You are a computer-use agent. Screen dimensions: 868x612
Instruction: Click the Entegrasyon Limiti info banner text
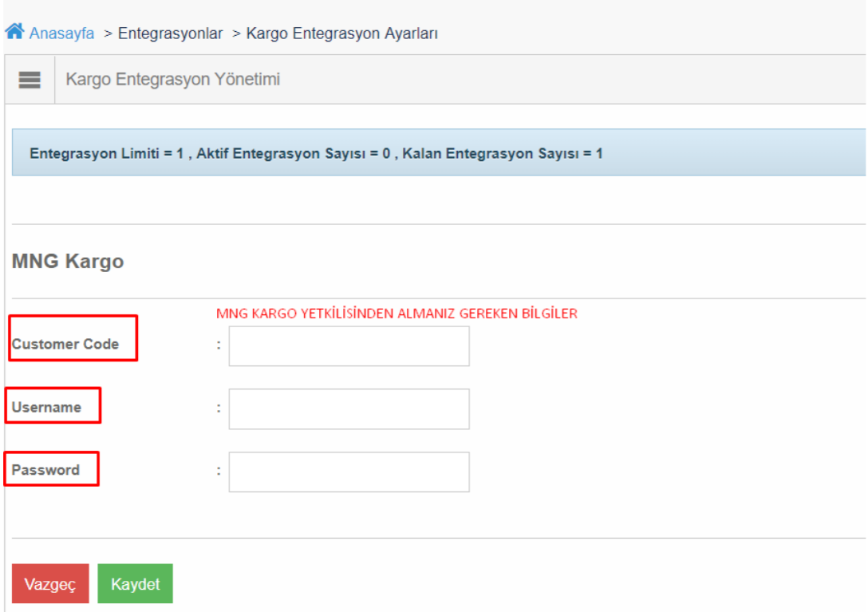click(x=316, y=153)
